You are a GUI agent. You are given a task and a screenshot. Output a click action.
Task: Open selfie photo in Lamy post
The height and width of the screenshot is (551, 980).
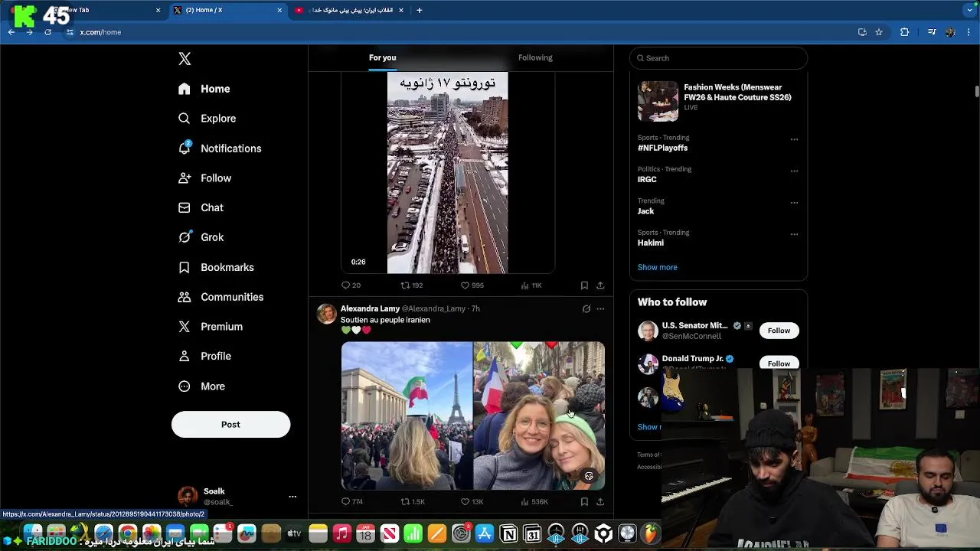[x=539, y=416]
